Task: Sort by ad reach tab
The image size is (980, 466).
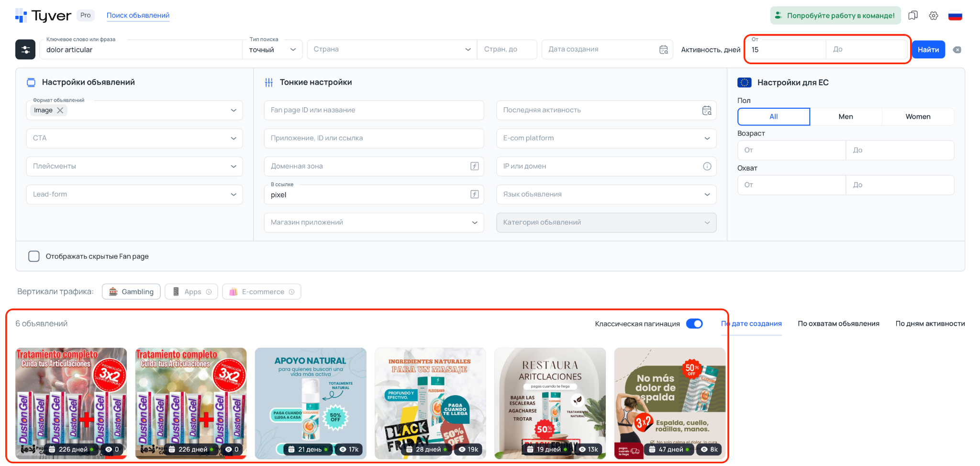Action: [838, 324]
